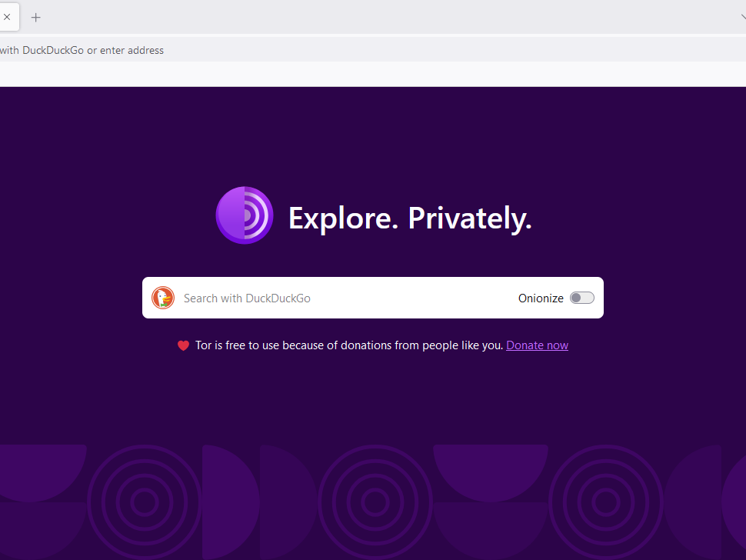Click the Tor Browser onion logo
This screenshot has height=560, width=746.
click(245, 215)
